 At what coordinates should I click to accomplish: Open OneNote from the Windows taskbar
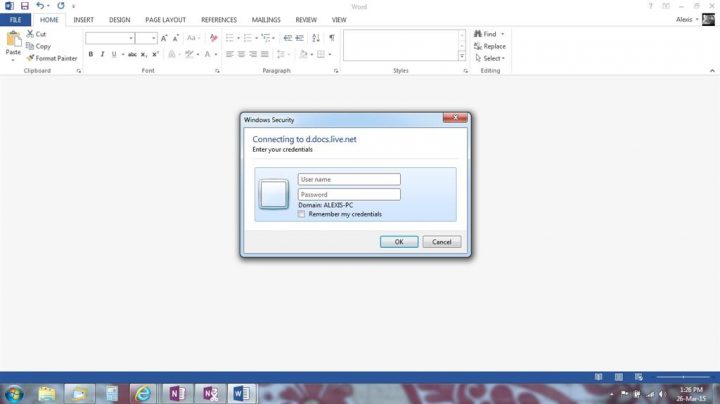(178, 393)
